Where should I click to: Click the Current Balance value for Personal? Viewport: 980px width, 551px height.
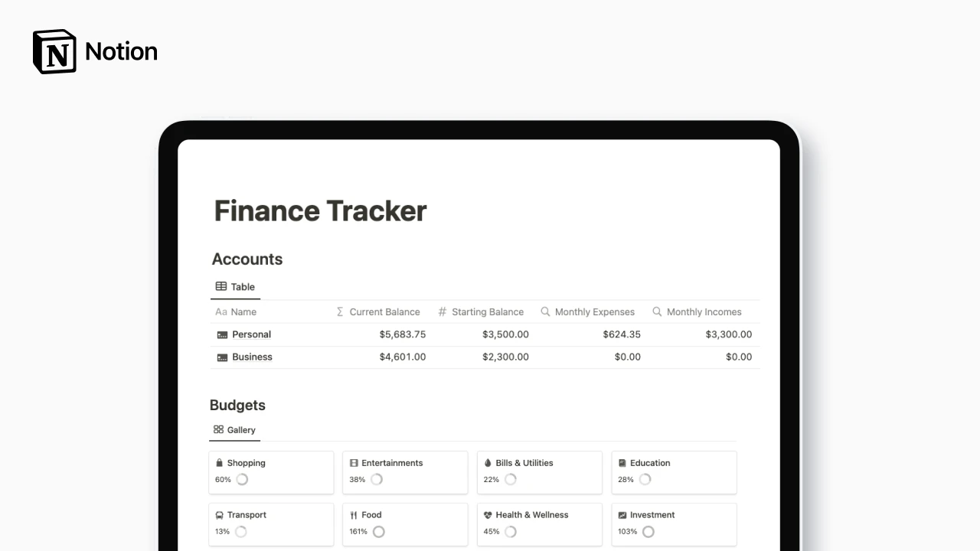402,334
